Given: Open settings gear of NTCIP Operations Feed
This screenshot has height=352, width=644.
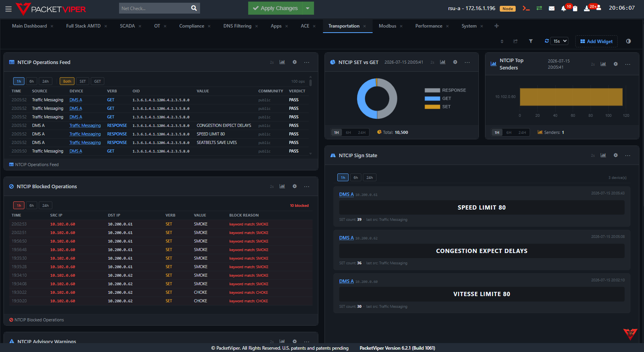Looking at the screenshot, I should pyautogui.click(x=295, y=62).
